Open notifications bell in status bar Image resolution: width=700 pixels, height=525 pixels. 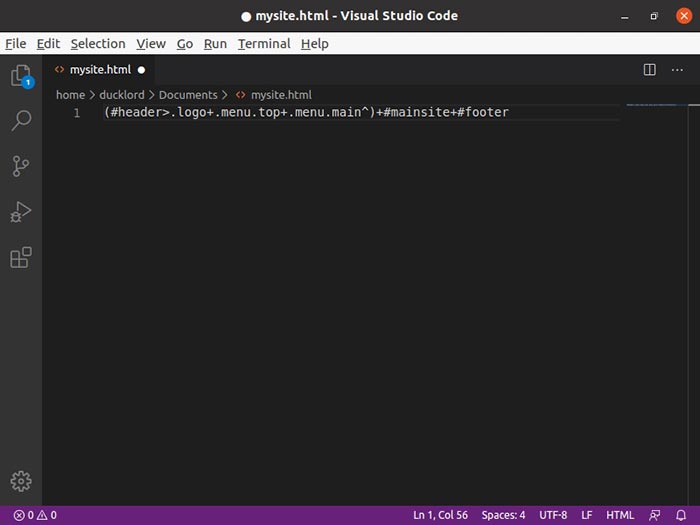681,515
